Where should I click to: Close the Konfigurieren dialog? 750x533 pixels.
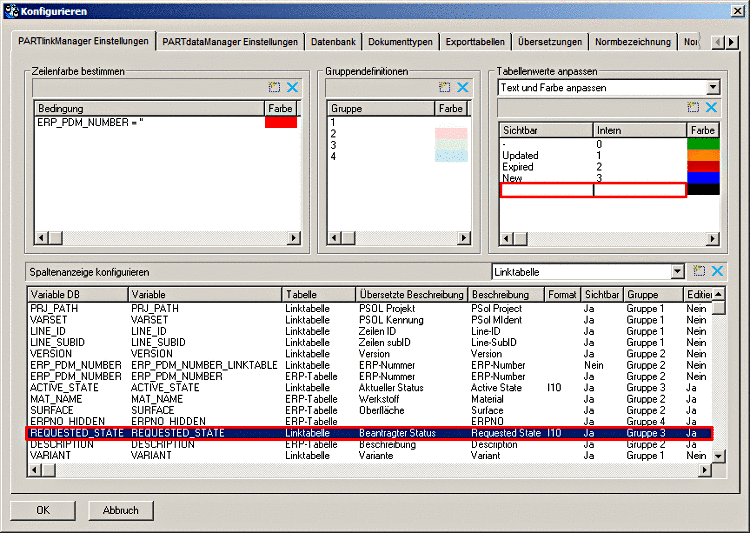tap(738, 11)
